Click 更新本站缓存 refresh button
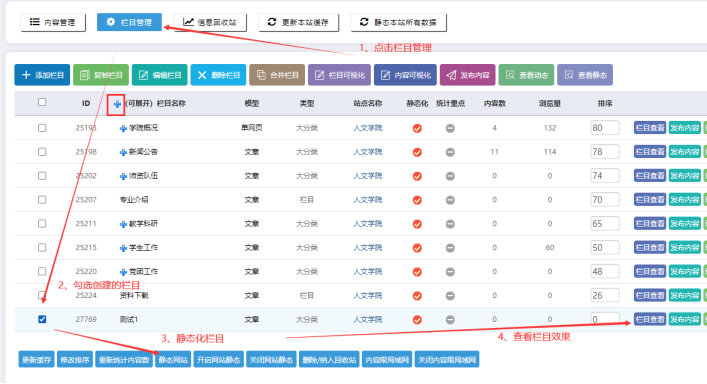This screenshot has height=384, width=707. (x=298, y=22)
